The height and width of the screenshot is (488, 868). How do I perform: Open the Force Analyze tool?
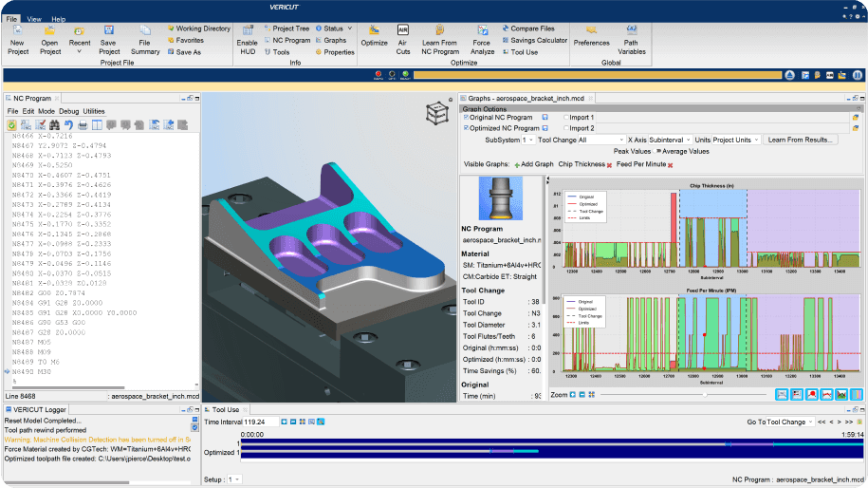482,31
